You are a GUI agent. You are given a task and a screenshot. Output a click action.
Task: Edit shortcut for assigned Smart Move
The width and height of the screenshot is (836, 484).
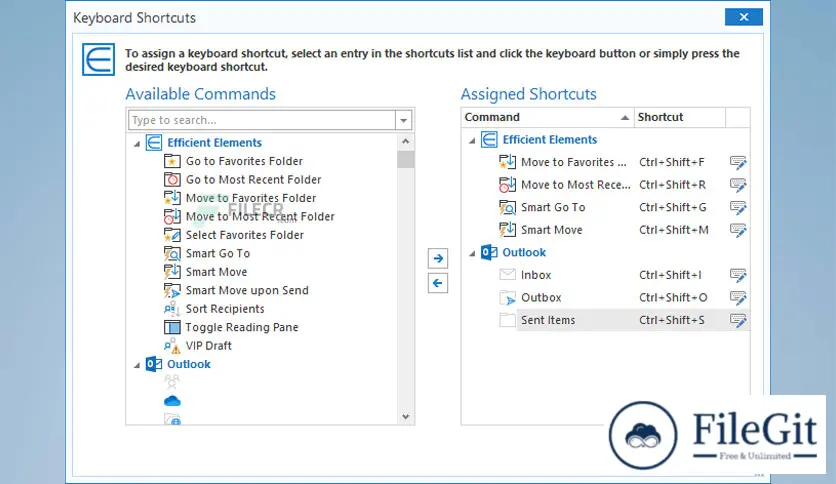tap(738, 230)
